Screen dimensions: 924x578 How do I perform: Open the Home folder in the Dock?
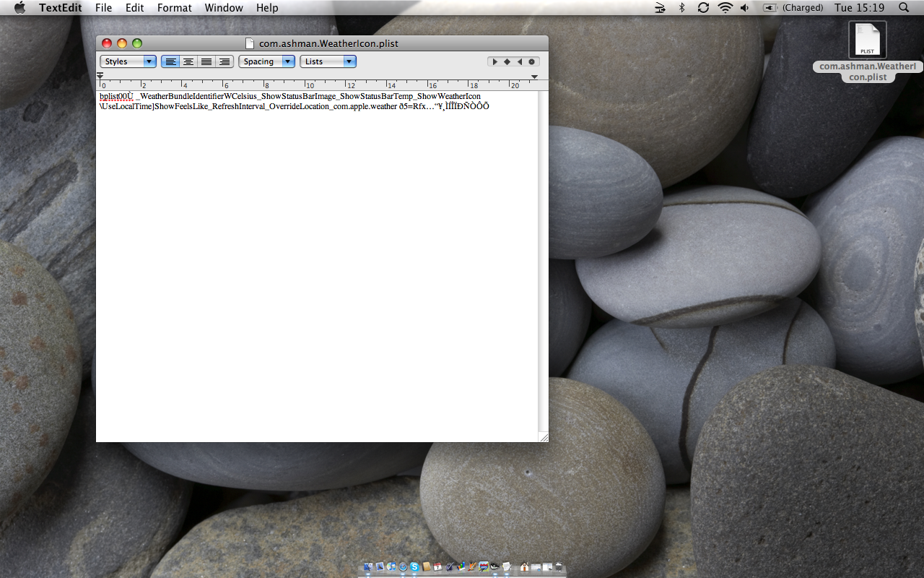click(525, 567)
